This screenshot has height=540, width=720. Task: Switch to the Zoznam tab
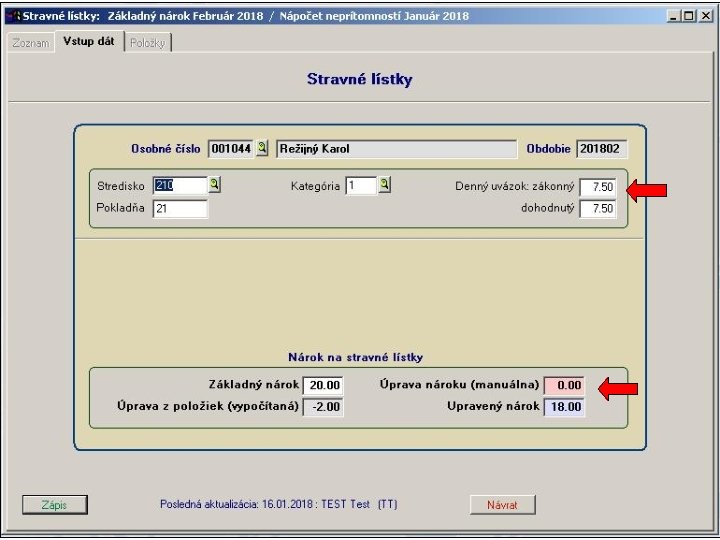point(31,43)
